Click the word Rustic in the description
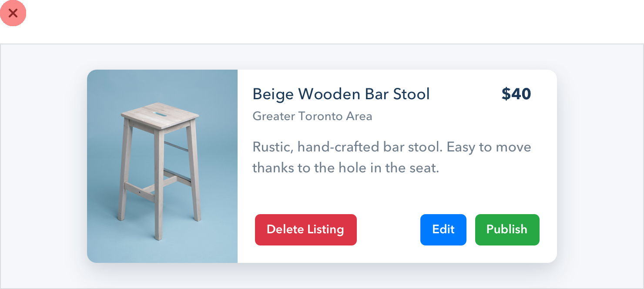The width and height of the screenshot is (644, 289). click(x=271, y=147)
